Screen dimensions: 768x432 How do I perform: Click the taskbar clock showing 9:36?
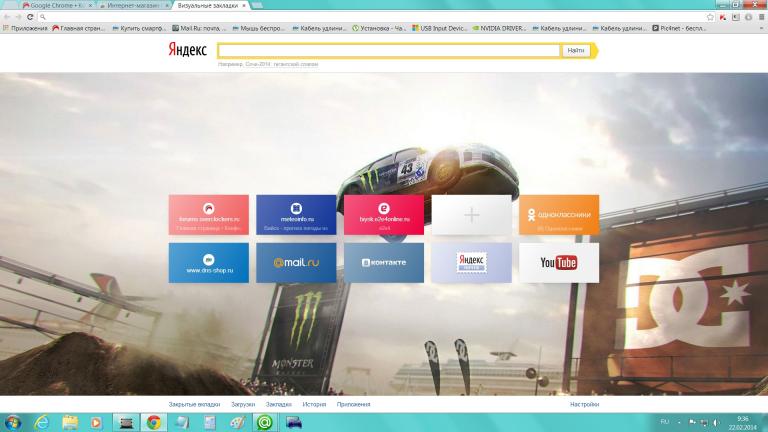[x=743, y=423]
